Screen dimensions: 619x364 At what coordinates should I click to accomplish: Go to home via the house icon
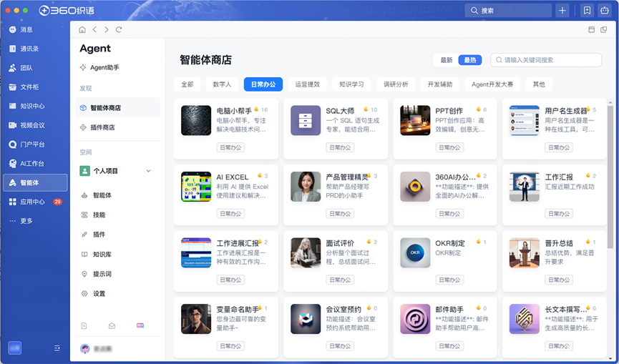coord(82,29)
